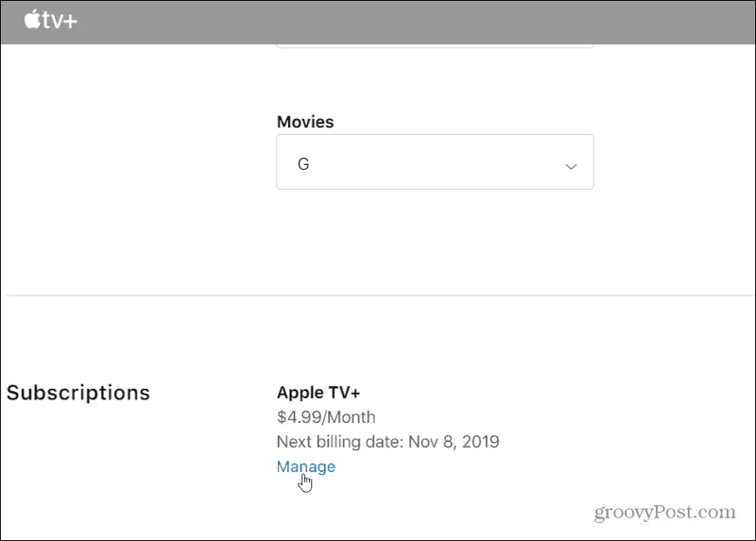Select the Apple TV+ subscription name
This screenshot has height=541, width=756.
tap(318, 392)
